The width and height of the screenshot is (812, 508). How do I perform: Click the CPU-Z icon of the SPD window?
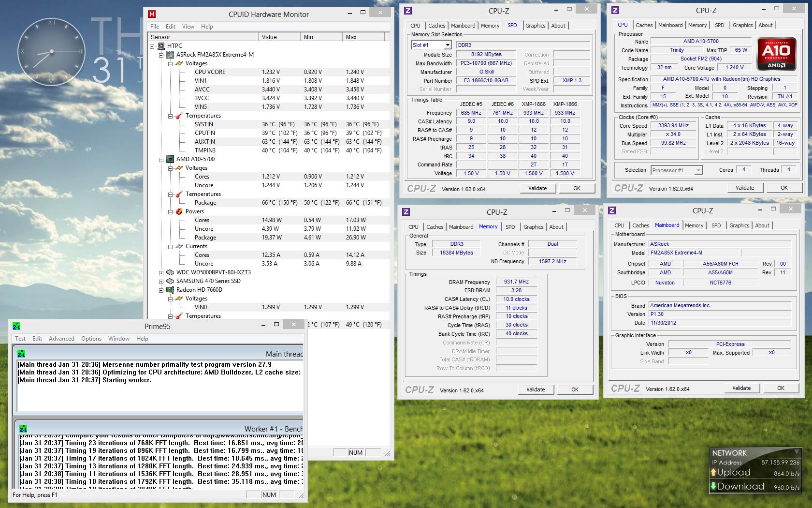[x=408, y=11]
